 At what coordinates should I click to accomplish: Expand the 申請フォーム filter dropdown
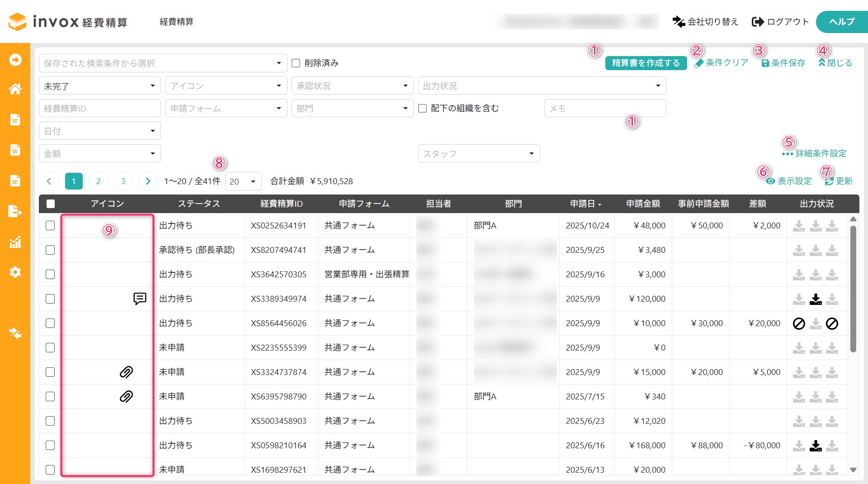coord(226,108)
